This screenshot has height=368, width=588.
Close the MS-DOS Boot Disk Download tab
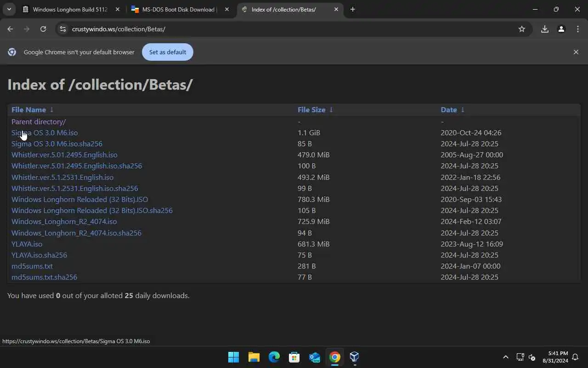point(227,9)
